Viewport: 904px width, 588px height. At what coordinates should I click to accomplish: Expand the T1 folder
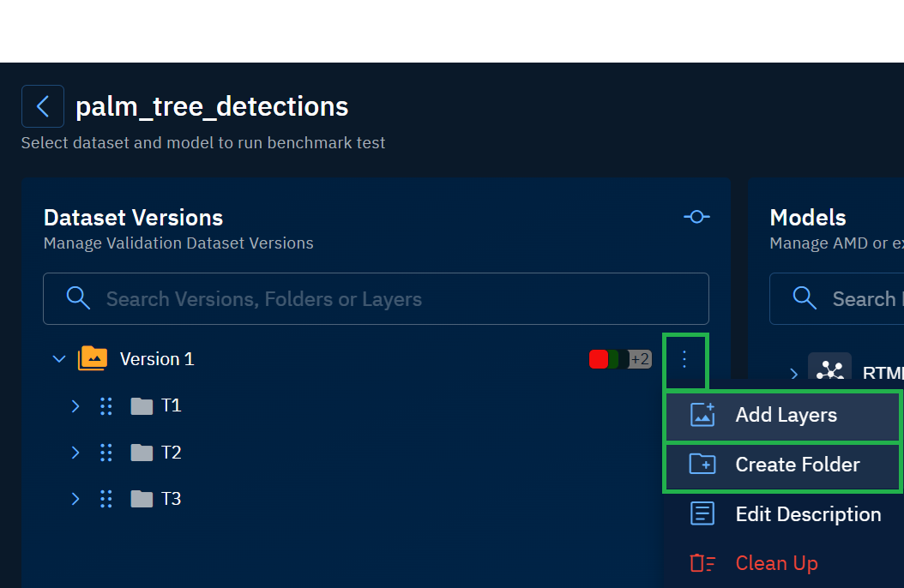[x=75, y=405]
